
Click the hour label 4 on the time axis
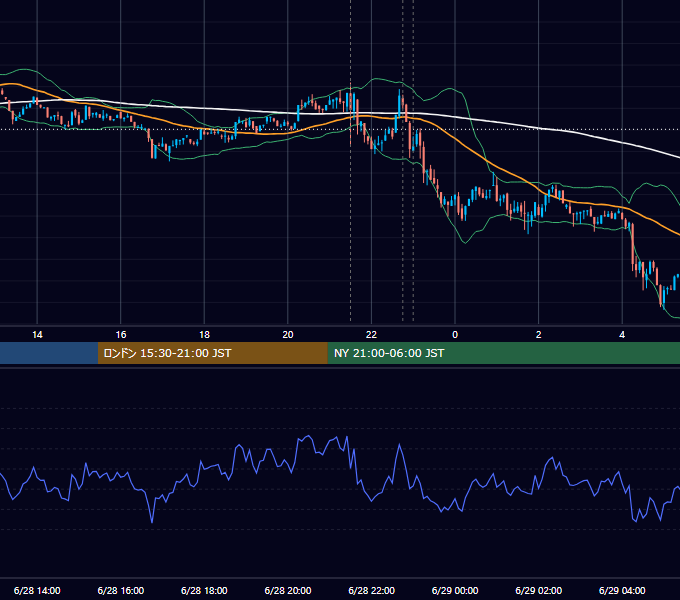tap(622, 335)
